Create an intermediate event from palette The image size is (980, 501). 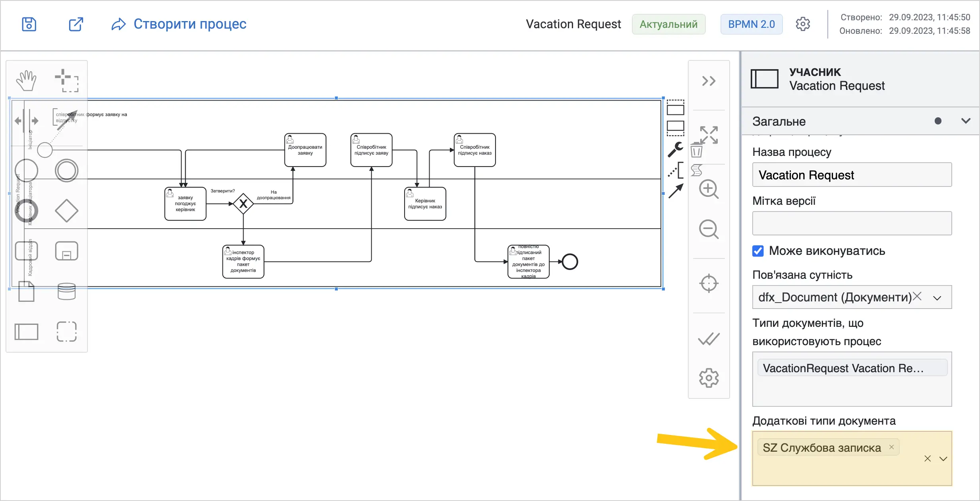click(66, 171)
